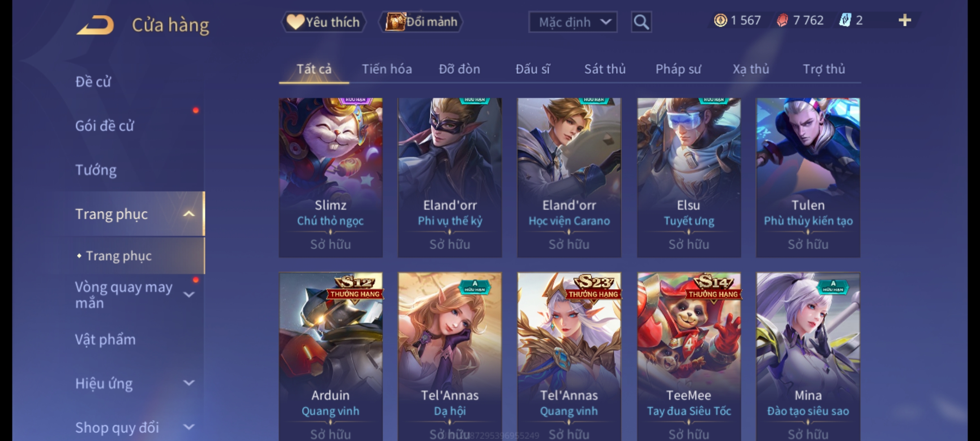Expand Vòng quay may mắn menu
The height and width of the screenshot is (441, 980).
coord(189,294)
